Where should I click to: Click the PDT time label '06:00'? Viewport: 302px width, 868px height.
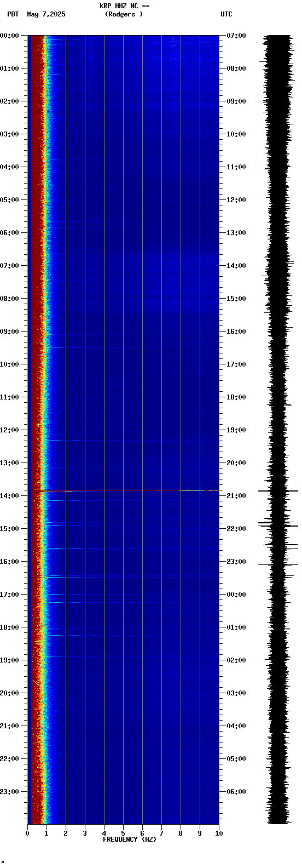[9, 233]
